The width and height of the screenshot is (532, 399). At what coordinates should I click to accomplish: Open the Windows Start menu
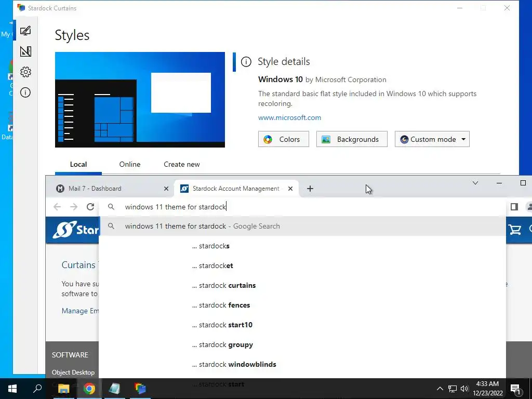(x=12, y=389)
